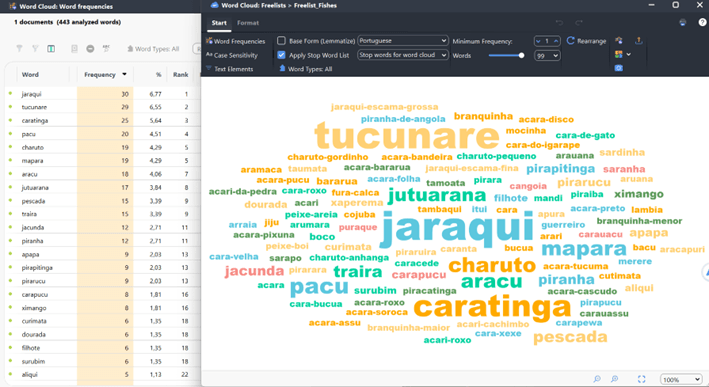Click the column selection icon in frequencies window

point(51,48)
